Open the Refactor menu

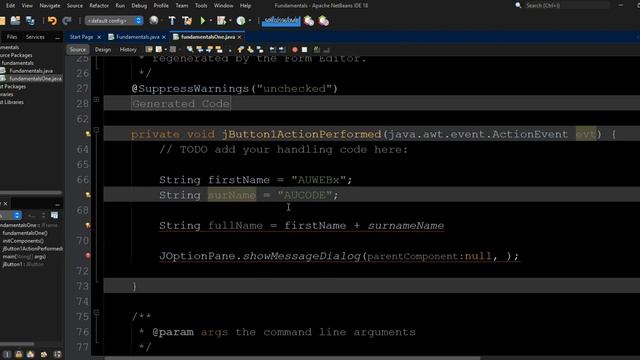click(x=99, y=6)
